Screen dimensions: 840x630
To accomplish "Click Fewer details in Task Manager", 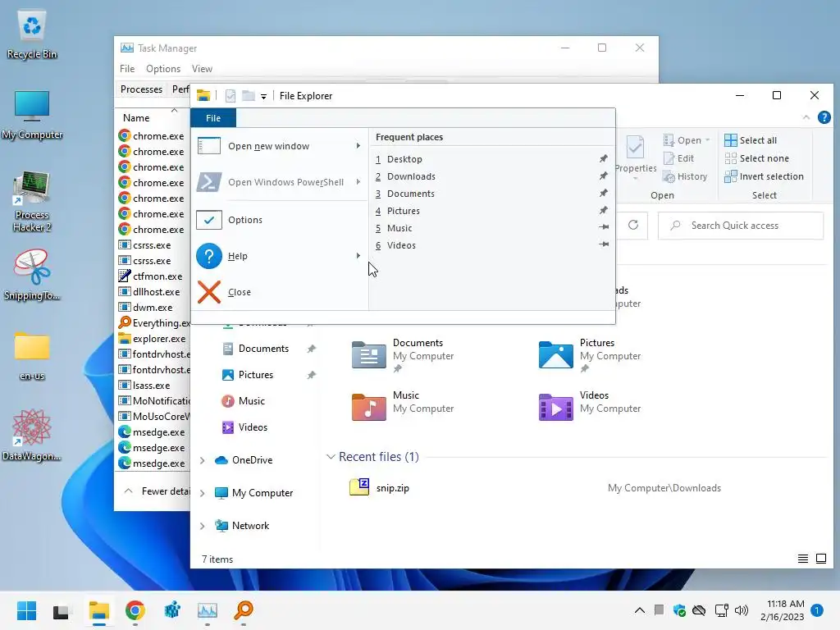I will (x=158, y=491).
